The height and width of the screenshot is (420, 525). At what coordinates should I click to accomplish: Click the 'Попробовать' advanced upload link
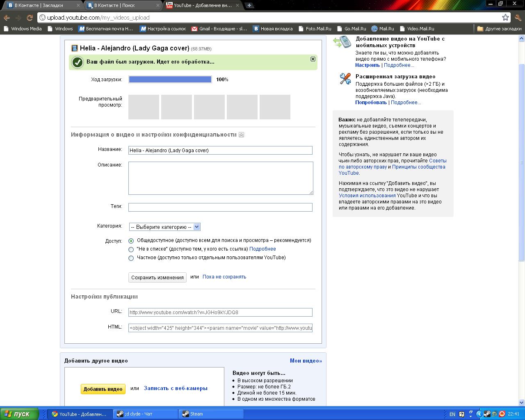(371, 103)
